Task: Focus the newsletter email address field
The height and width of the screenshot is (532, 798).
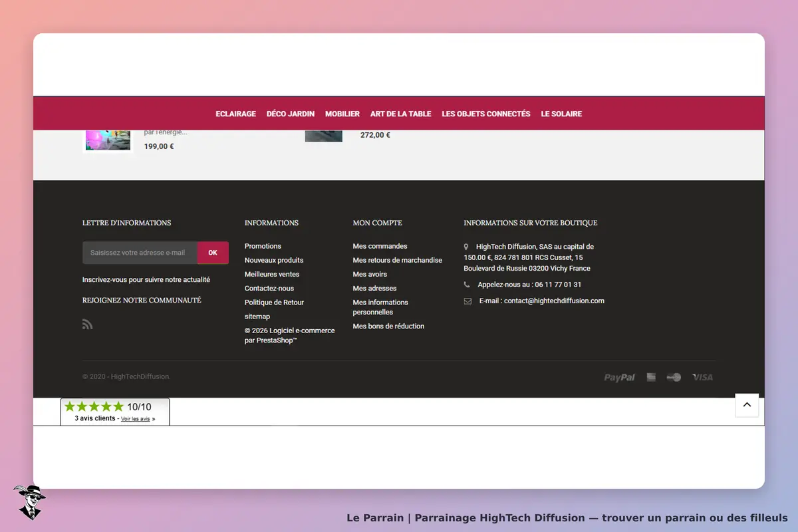Action: point(140,253)
